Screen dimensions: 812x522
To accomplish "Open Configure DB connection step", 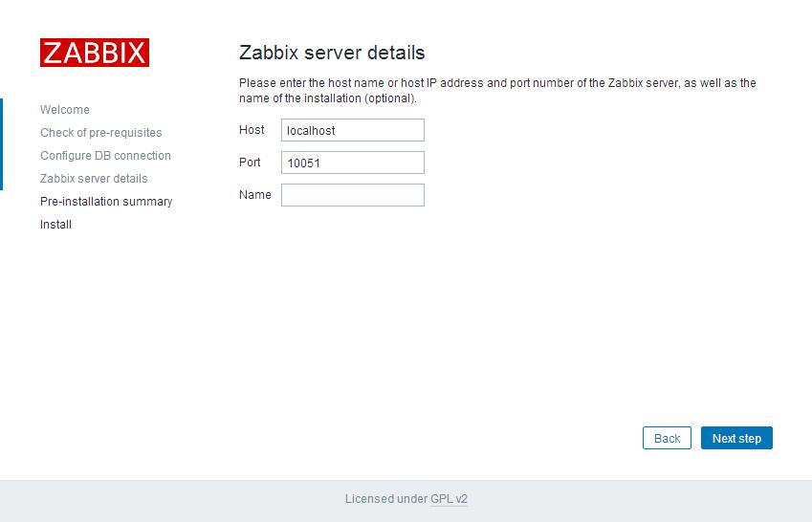I will coord(105,156).
